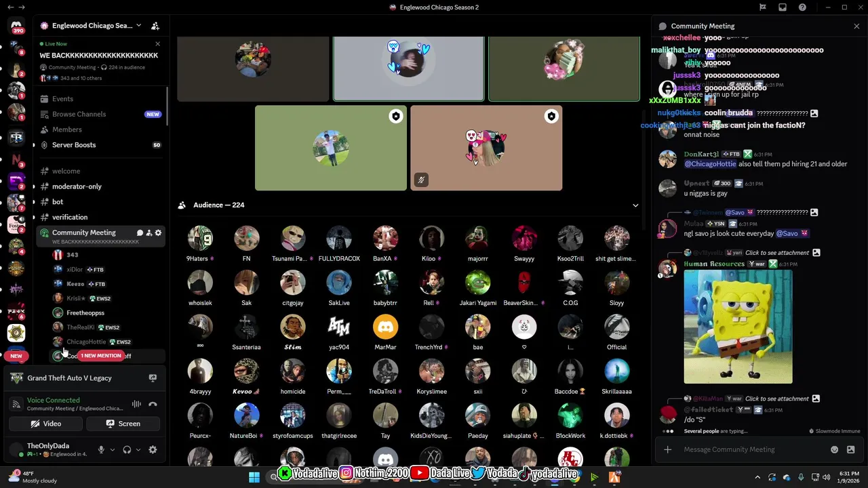This screenshot has width=868, height=488.
Task: Open Server Boosts
Action: point(100,145)
